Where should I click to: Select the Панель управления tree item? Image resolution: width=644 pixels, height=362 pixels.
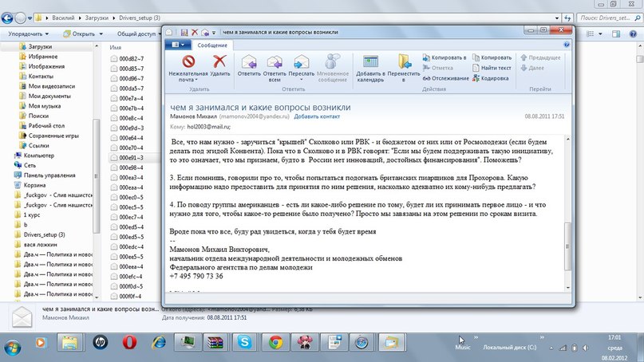49,175
